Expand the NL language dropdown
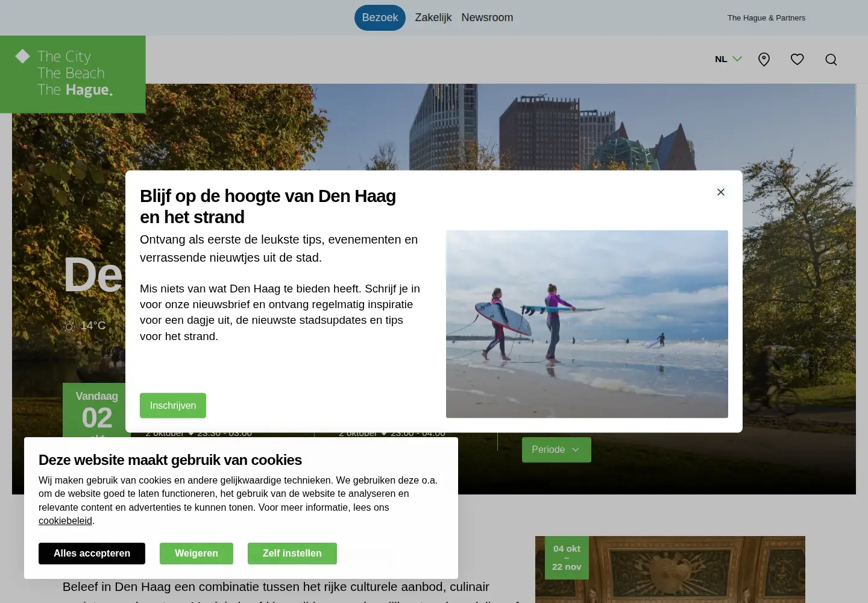The height and width of the screenshot is (603, 868). point(728,59)
